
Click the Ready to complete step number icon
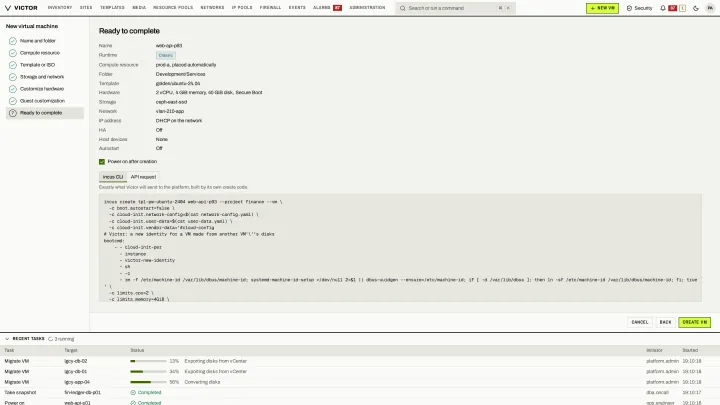coord(13,112)
